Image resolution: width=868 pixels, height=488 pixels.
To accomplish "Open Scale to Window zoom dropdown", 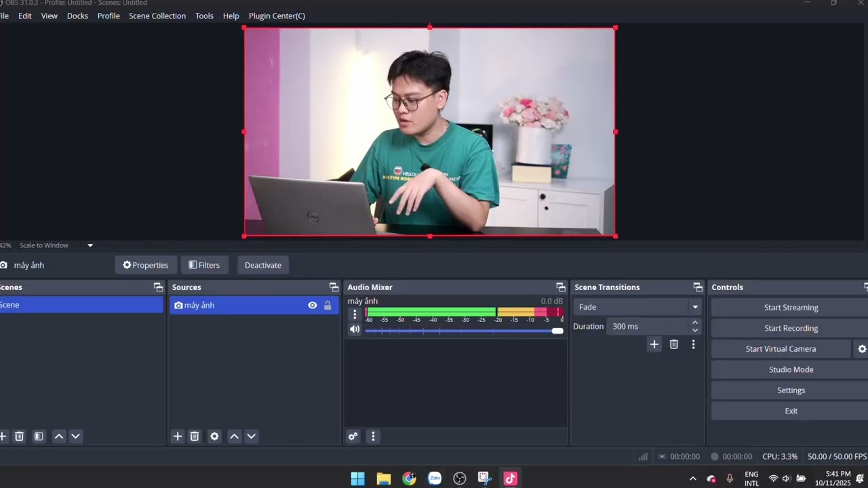I will (x=90, y=245).
